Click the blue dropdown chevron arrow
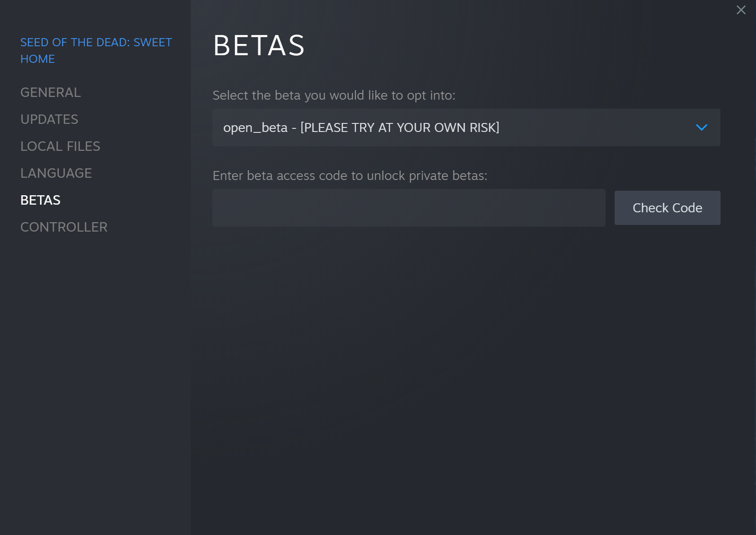 [x=701, y=127]
